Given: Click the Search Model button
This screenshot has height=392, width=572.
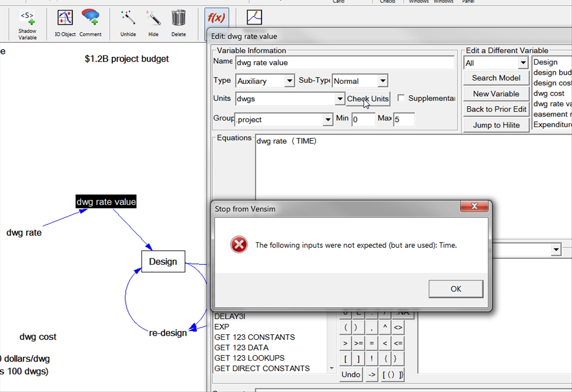Looking at the screenshot, I should pos(496,78).
